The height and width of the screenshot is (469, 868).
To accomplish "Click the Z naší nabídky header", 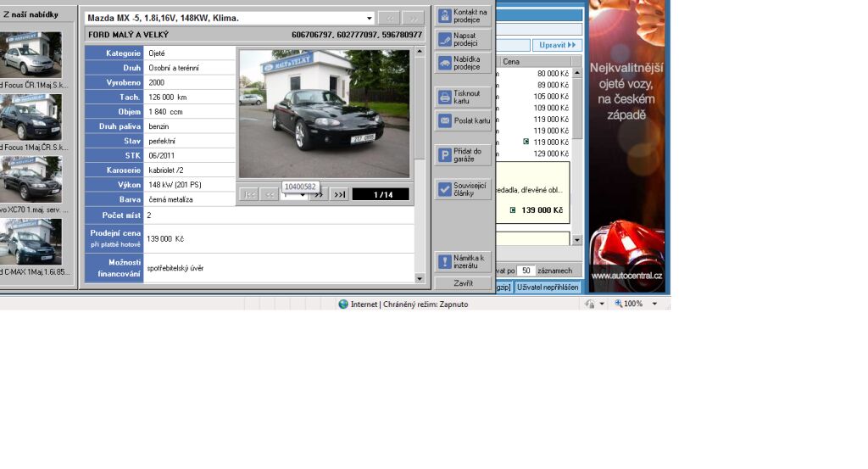I will [31, 14].
